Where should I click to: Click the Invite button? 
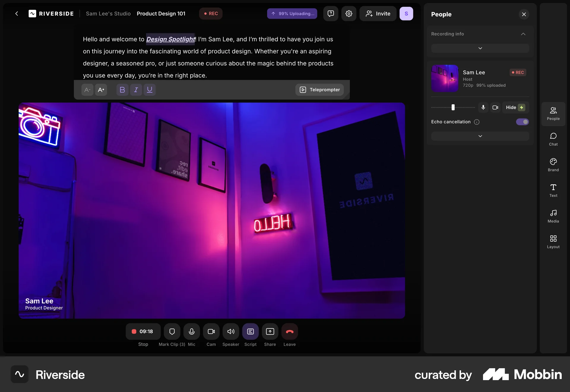coord(378,14)
